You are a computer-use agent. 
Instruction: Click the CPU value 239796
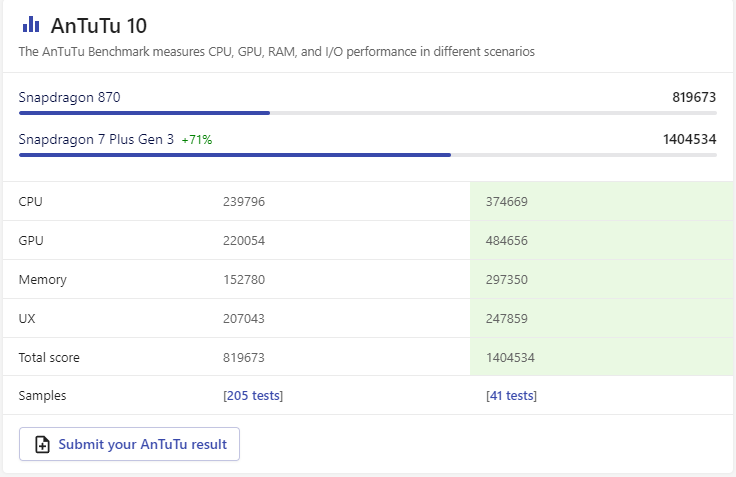point(244,202)
